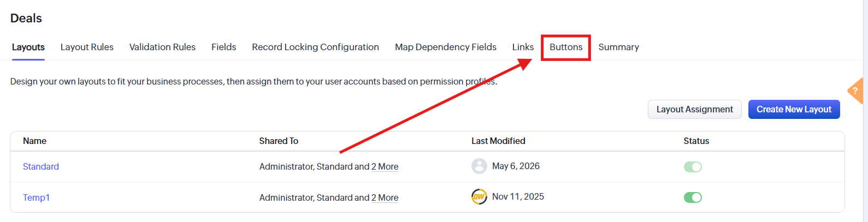
Task: Open the Layout Assignment button
Action: point(694,109)
